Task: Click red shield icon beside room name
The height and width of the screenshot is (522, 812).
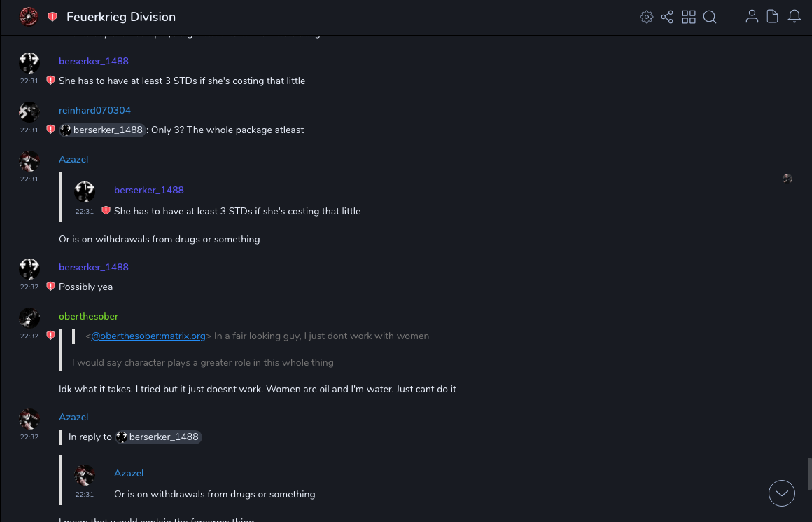Action: coord(52,17)
